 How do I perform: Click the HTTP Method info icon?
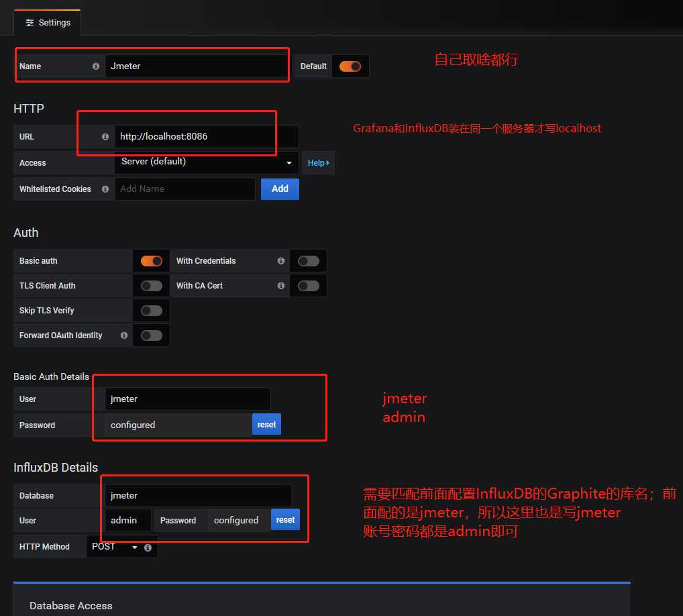[148, 548]
